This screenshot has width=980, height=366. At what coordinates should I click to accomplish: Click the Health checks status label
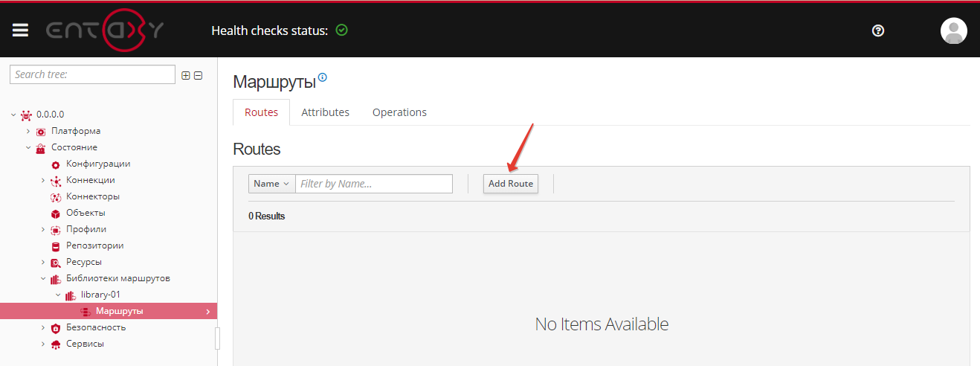click(x=269, y=30)
